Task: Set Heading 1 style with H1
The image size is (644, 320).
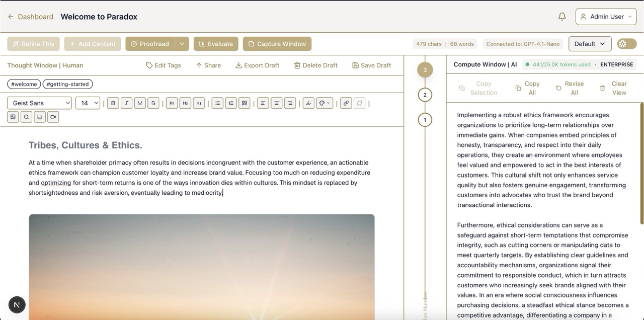Action: pos(172,103)
